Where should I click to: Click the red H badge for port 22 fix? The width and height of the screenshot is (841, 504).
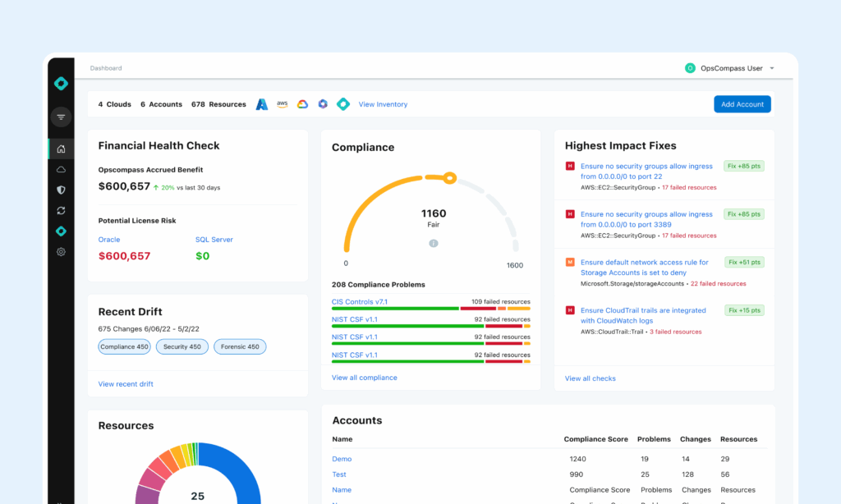[x=570, y=166]
